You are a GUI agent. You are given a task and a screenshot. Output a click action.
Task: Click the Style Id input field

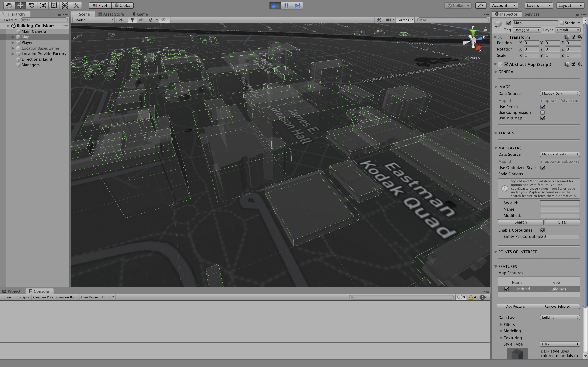(x=560, y=203)
